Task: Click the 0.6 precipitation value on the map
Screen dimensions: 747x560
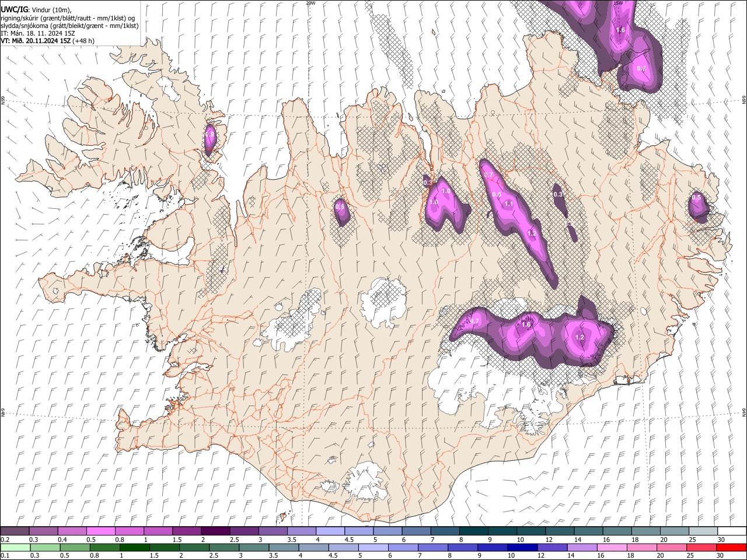Action: click(x=340, y=206)
